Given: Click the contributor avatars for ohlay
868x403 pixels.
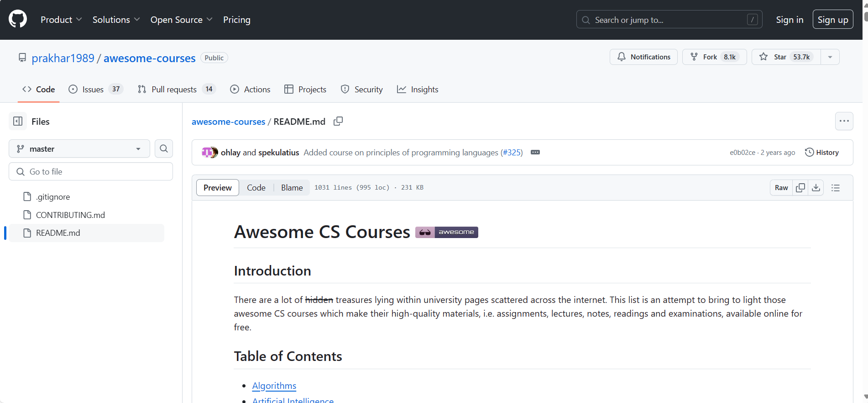Looking at the screenshot, I should click(209, 152).
